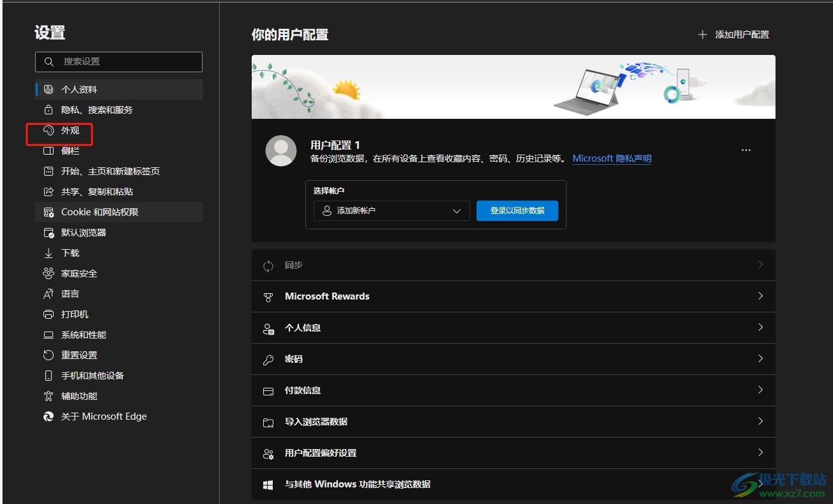Click 登录以同步数据 button
This screenshot has width=833, height=504.
tap(517, 211)
